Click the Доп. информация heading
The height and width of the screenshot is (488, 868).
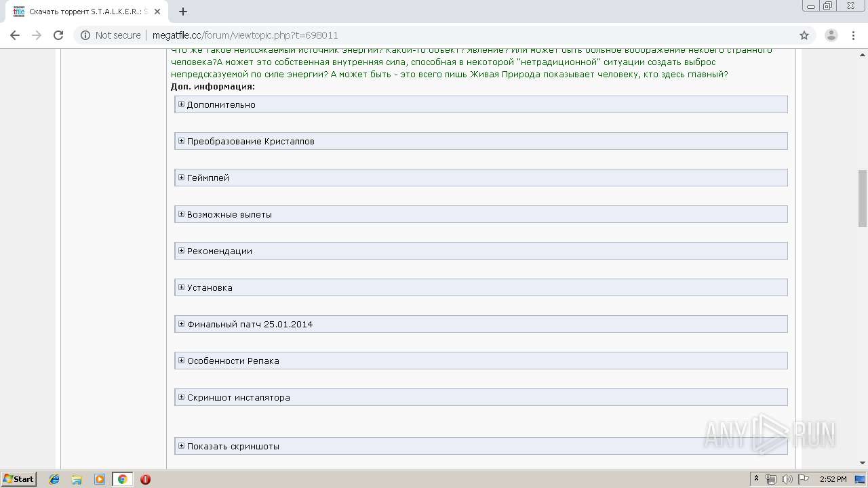(213, 86)
